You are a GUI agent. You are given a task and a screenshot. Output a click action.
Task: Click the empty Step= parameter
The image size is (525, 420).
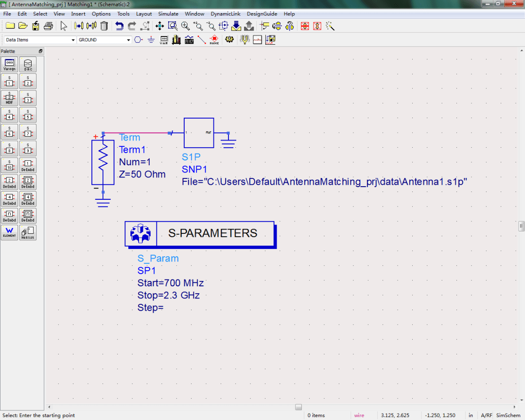(150, 308)
